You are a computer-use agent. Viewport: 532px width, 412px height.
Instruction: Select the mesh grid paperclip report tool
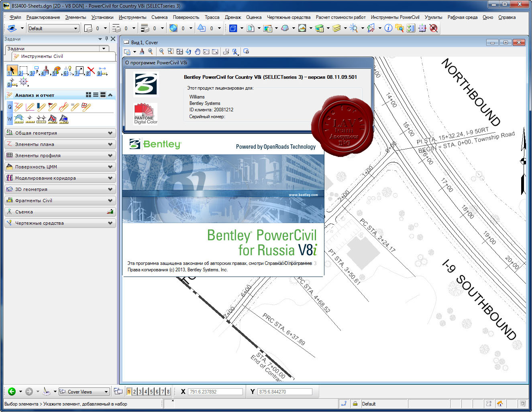86,107
